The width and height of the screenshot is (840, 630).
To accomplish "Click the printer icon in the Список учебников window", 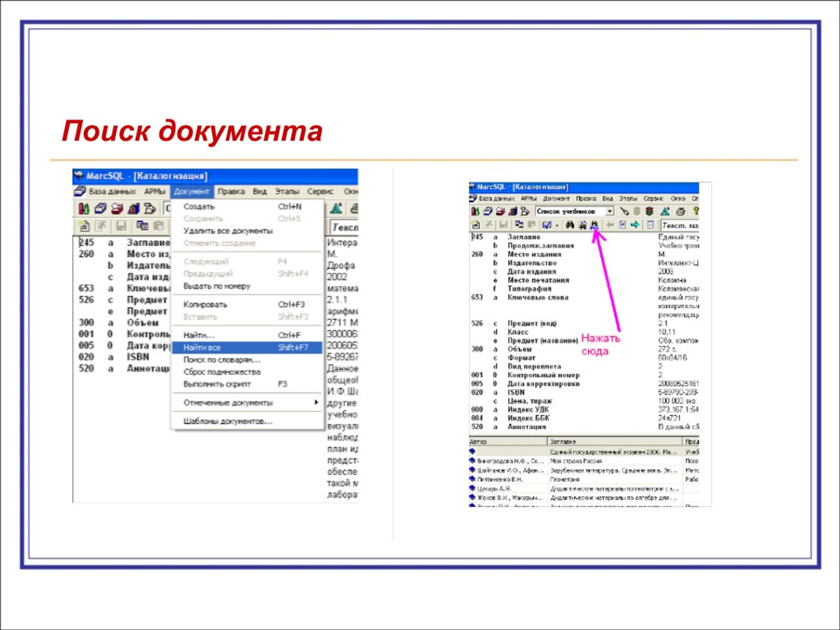I will pyautogui.click(x=681, y=212).
